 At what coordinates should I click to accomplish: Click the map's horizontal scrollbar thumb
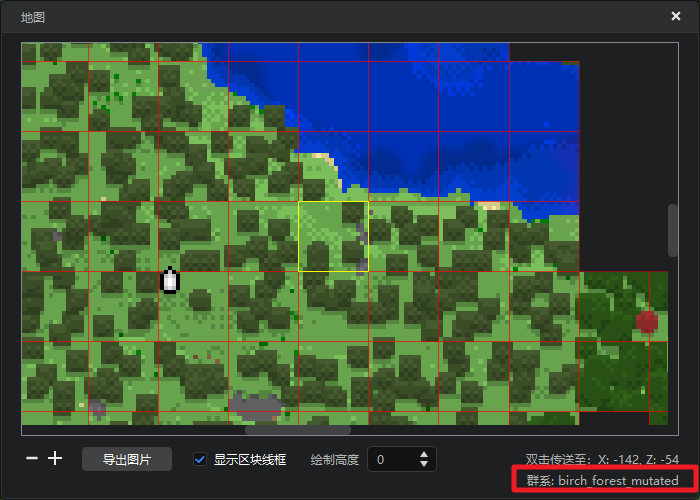pyautogui.click(x=298, y=430)
